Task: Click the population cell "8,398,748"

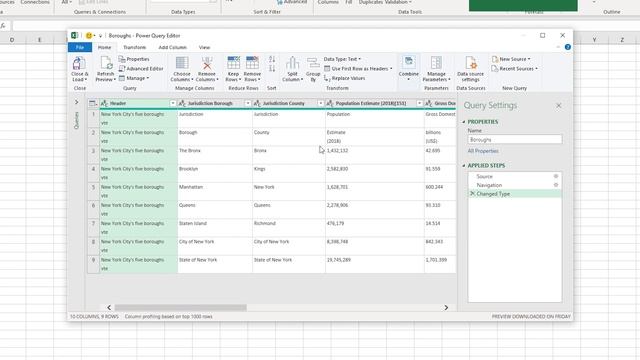Action: tap(375, 246)
